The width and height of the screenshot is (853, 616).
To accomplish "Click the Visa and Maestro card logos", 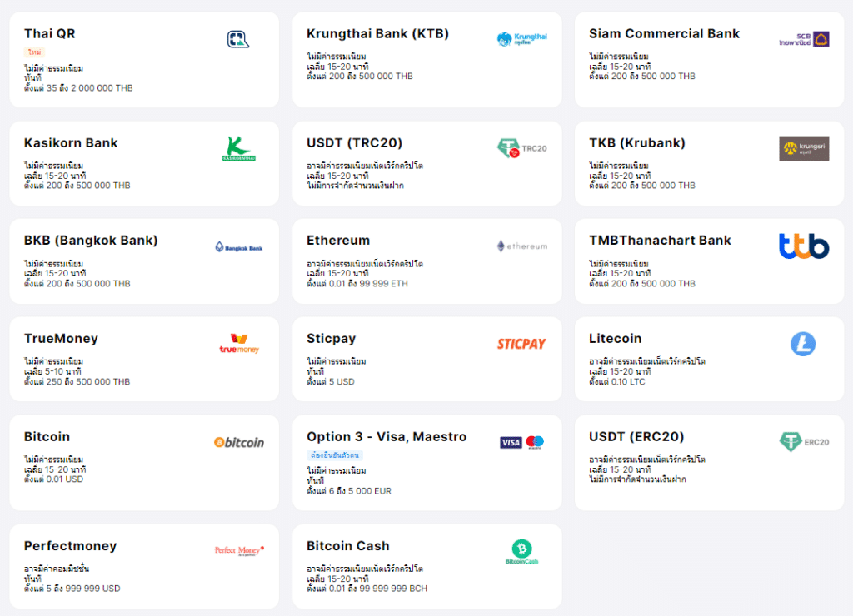I will (x=521, y=442).
